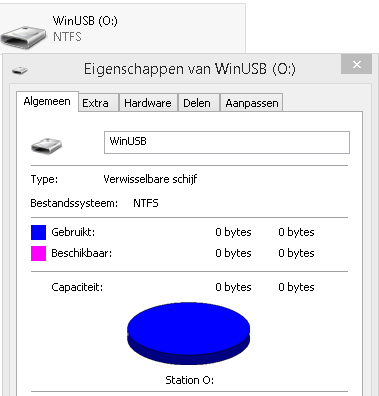Close the Eigenschappen van WinUSB dialog
379x396 pixels.
pyautogui.click(x=356, y=64)
